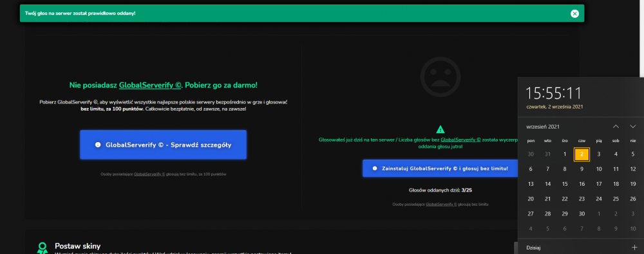The image size is (644, 254).
Task: Follow GlobalServerify link in green heading
Action: coord(150,86)
